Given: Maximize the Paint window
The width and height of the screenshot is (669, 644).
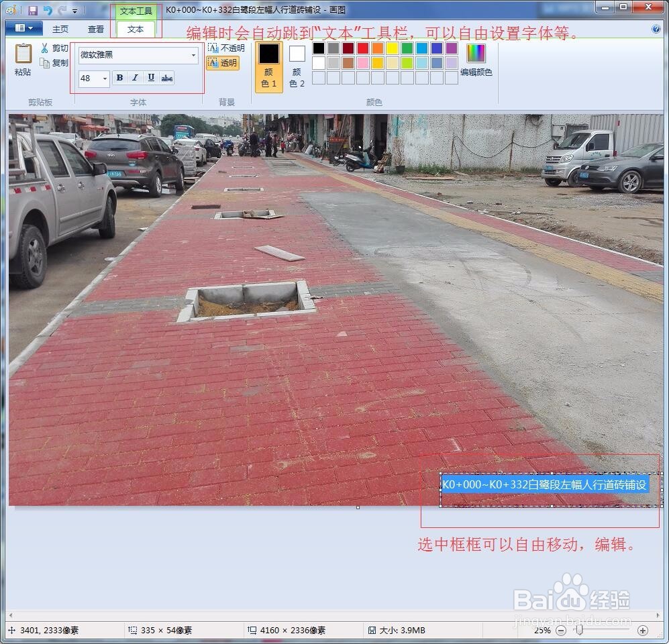Looking at the screenshot, I should pos(623,7).
